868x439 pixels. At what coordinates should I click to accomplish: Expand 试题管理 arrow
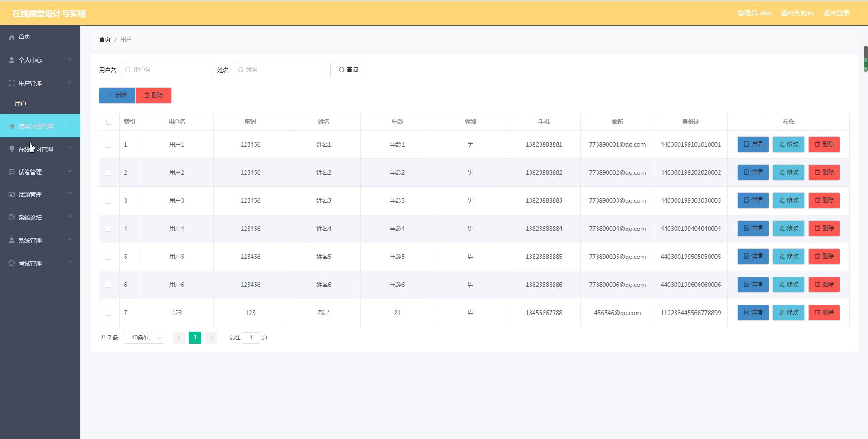(70, 194)
